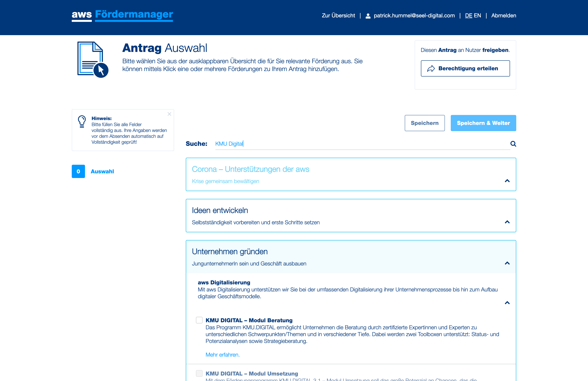588x381 pixels.
Task: Click Berechtigung erteilen button
Action: point(465,69)
